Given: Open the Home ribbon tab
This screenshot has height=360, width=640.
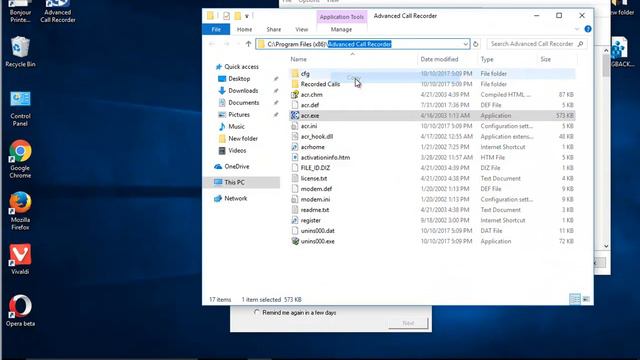Looking at the screenshot, I should (244, 29).
